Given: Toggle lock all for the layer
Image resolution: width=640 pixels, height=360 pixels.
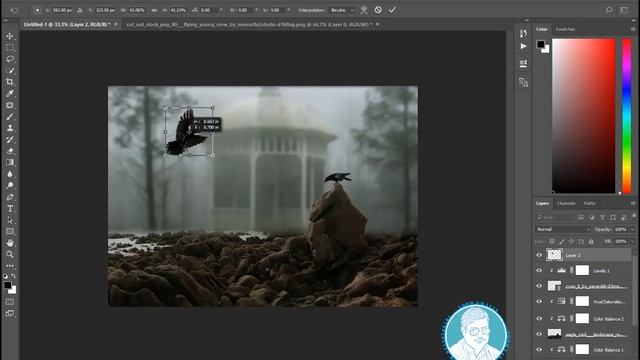Looking at the screenshot, I should tap(591, 242).
